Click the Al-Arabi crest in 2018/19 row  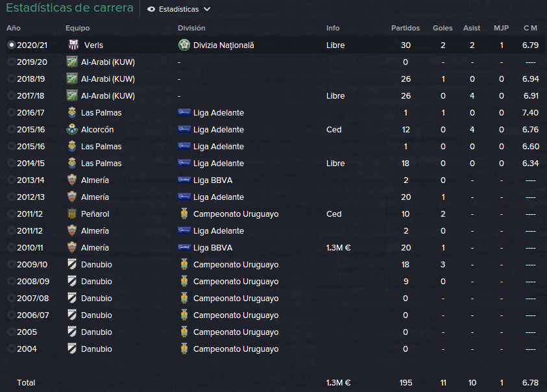coord(72,79)
